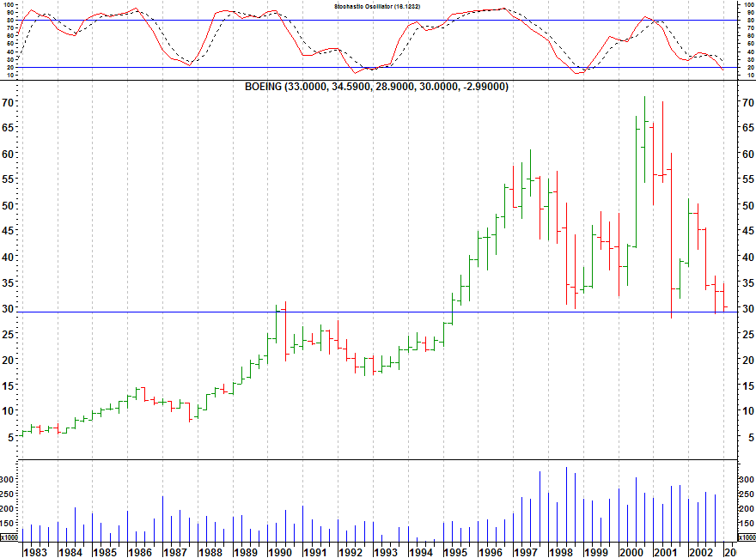The image size is (756, 558).
Task: Select the blue oversold line at stochastic 20
Action: click(x=377, y=68)
